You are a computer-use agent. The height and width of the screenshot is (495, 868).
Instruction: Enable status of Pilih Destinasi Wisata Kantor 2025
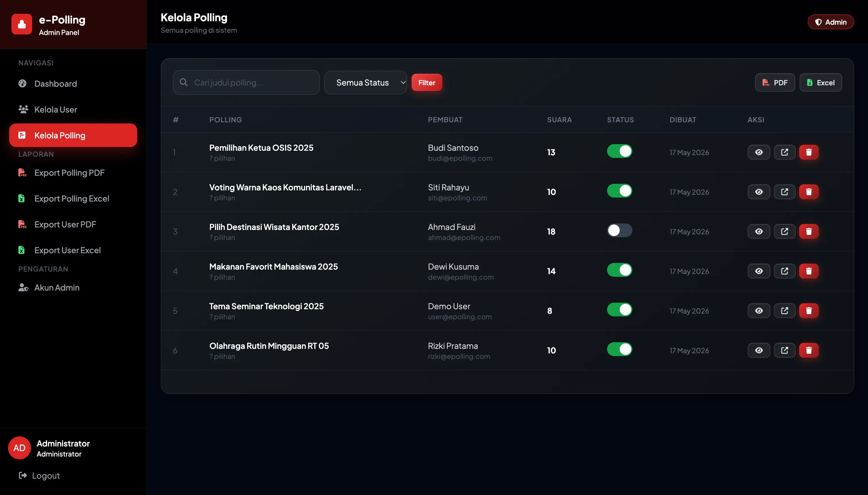pyautogui.click(x=619, y=231)
